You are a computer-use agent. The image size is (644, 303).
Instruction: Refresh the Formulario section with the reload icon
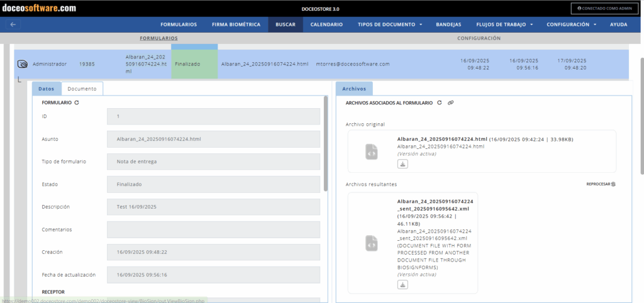point(77,102)
